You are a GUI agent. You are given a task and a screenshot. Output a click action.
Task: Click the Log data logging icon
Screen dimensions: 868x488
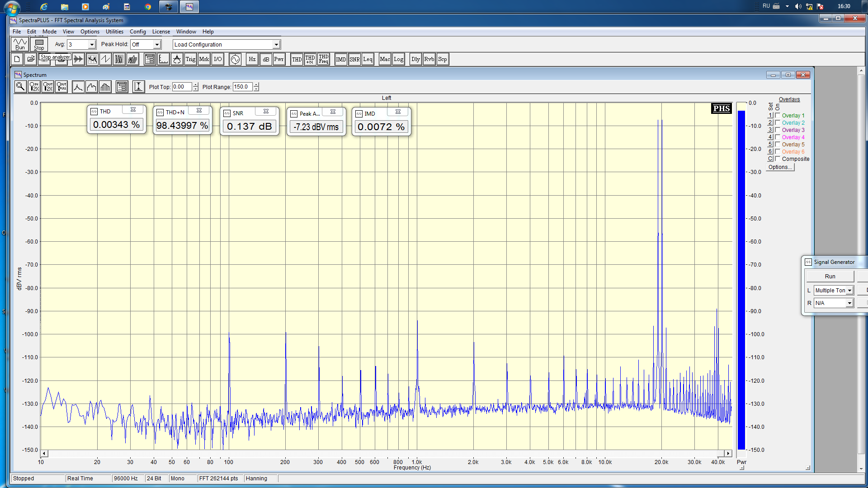click(x=399, y=59)
